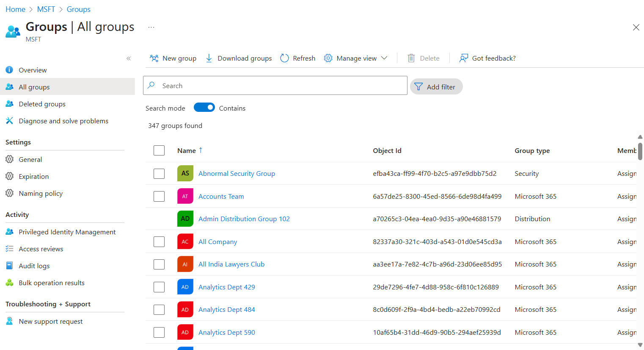This screenshot has width=644, height=350.
Task: Click the Delete trash icon
Action: [411, 58]
